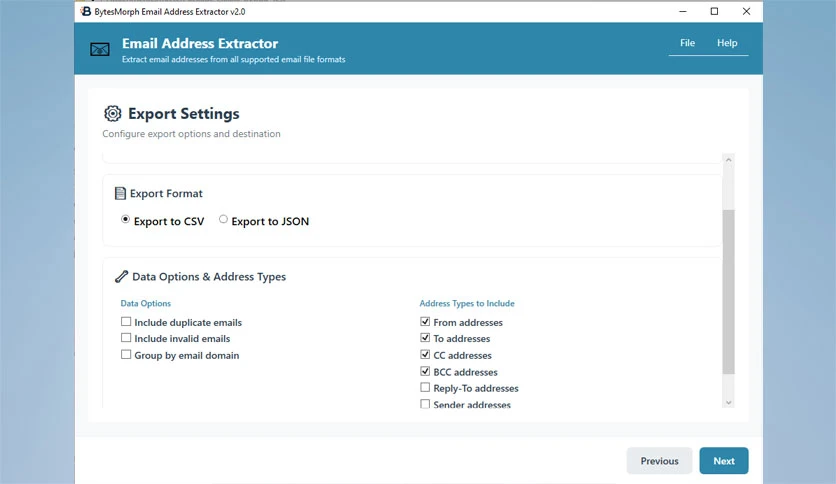Click the gear icon beside Export Settings

point(112,114)
